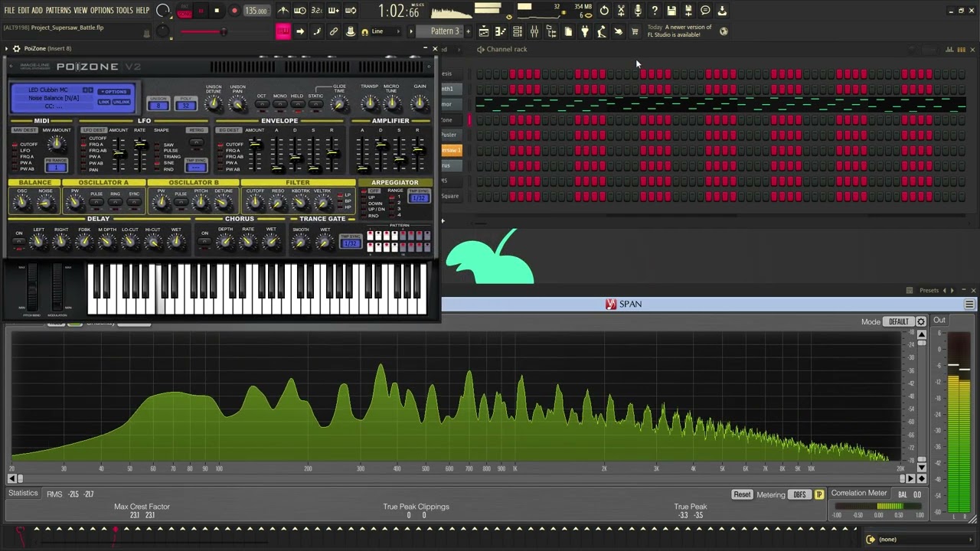Toggle the metronome in the FL Studio toolbar

tap(283, 11)
